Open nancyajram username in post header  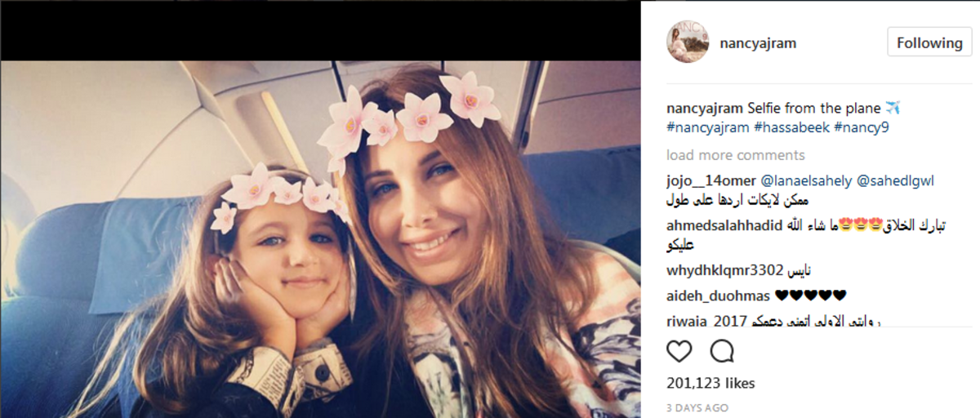tap(758, 43)
